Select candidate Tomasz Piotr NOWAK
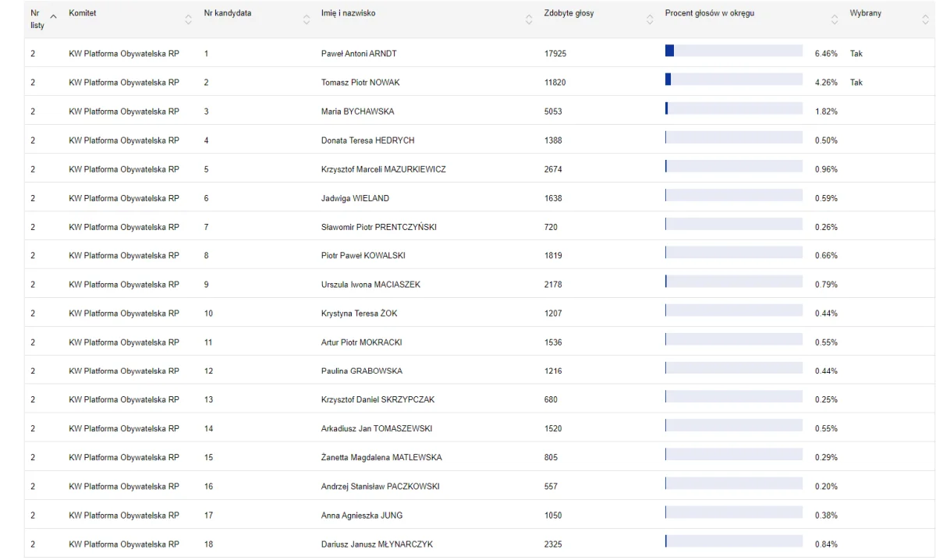 tap(360, 83)
